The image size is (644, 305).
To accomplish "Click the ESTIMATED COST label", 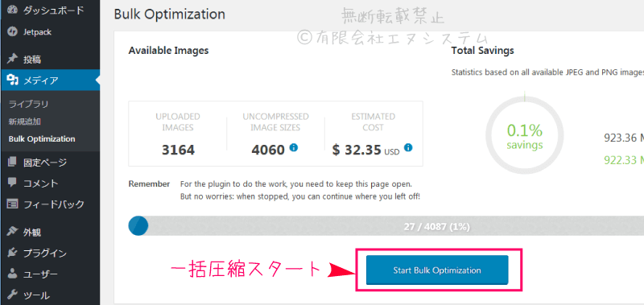I will [373, 122].
